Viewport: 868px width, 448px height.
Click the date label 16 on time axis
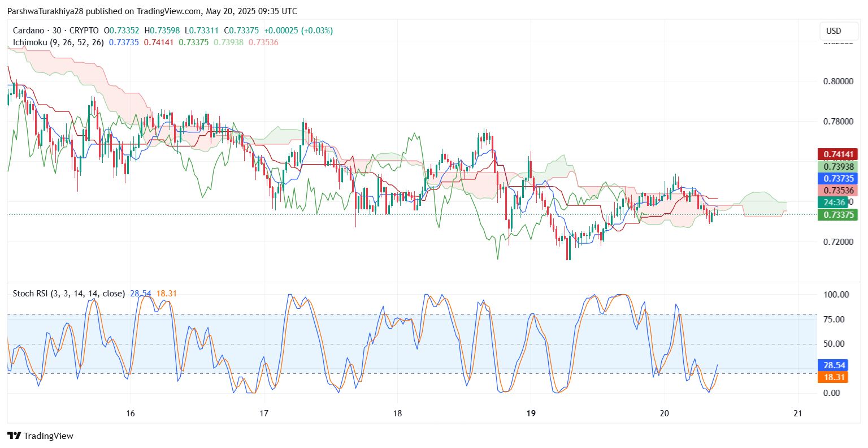(x=131, y=413)
